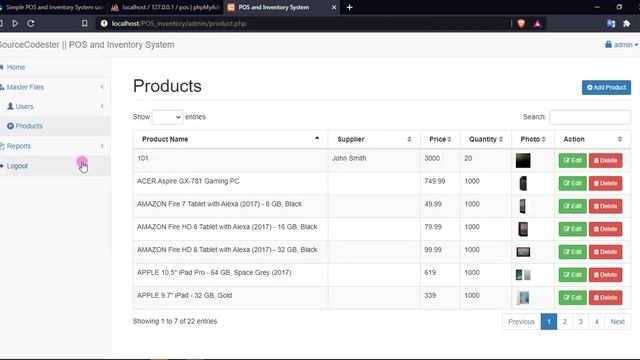Switch to Simple POS and Inventory System tab
The width and height of the screenshot is (640, 360).
tap(53, 7)
